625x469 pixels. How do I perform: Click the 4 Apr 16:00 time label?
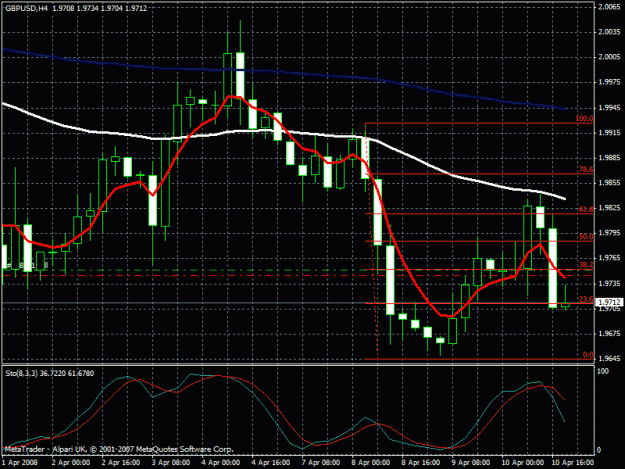click(271, 463)
